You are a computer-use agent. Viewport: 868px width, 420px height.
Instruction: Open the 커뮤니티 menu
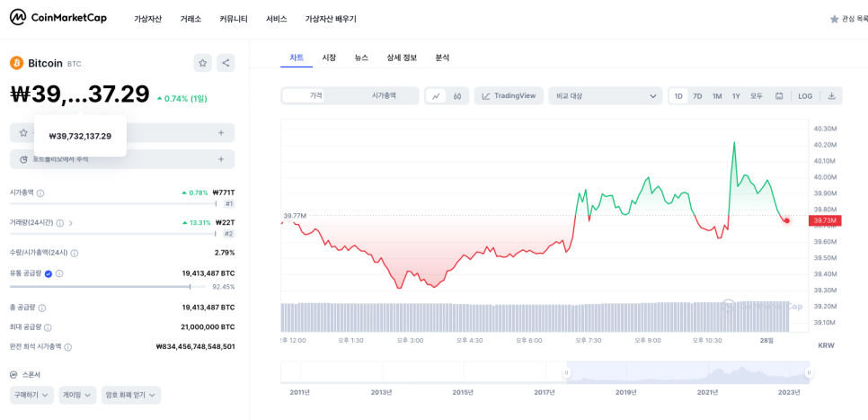click(x=234, y=19)
